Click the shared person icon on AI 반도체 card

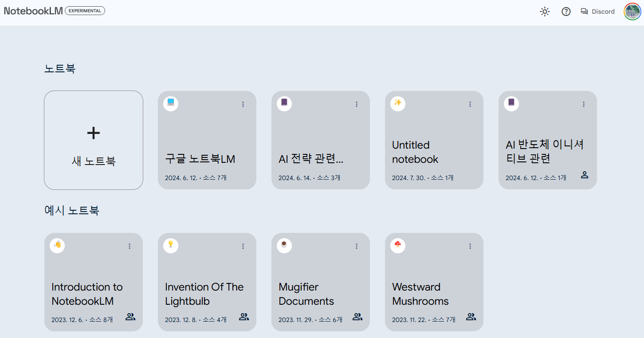[585, 175]
